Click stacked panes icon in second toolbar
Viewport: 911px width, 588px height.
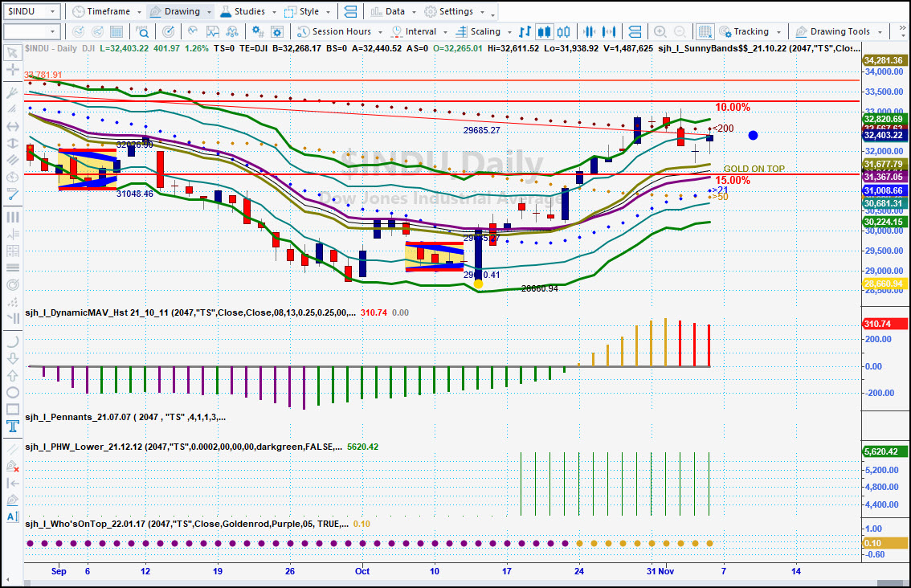click(635, 32)
